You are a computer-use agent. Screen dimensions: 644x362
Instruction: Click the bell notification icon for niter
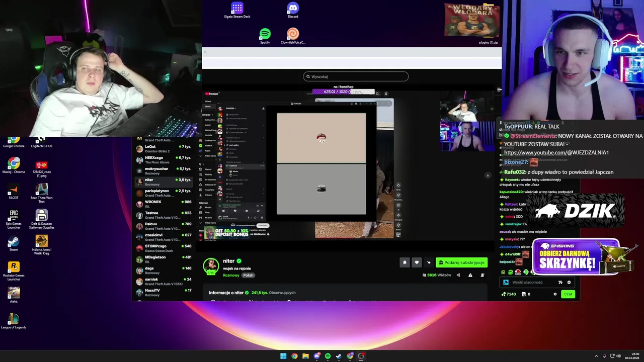(x=405, y=262)
